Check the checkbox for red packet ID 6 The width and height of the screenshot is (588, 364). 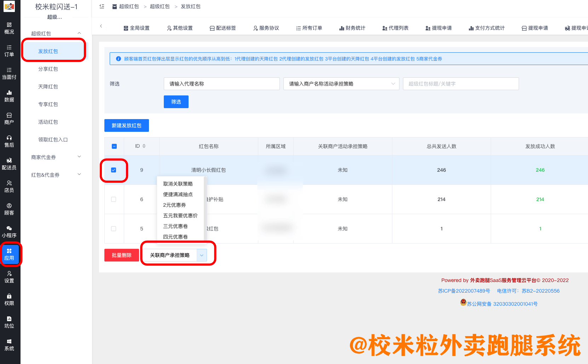(x=114, y=199)
